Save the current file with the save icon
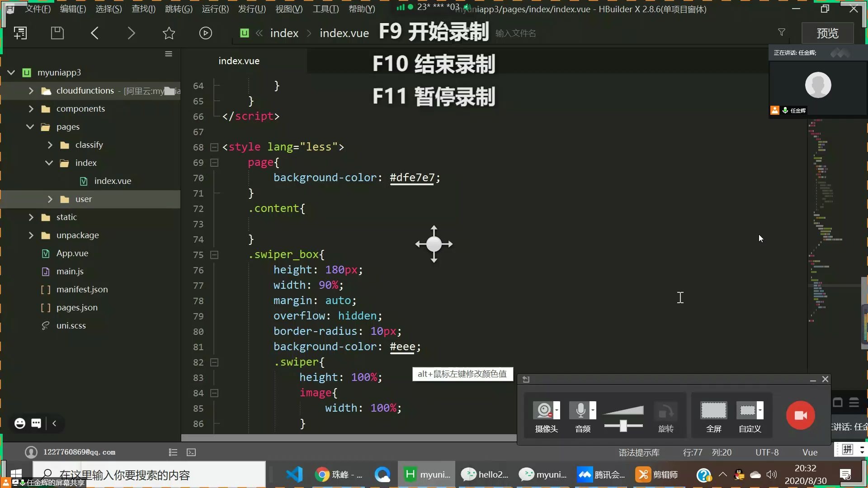The height and width of the screenshot is (488, 868). (x=57, y=33)
